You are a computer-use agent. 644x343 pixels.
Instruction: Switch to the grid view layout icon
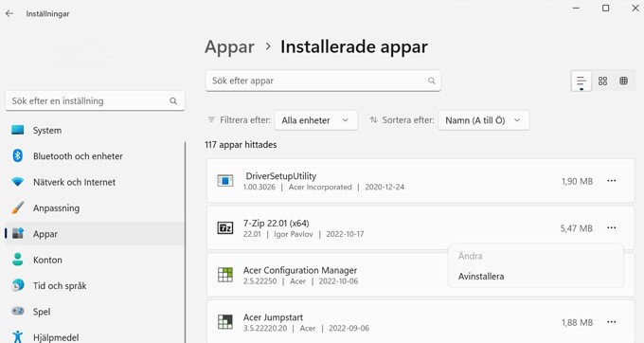click(x=602, y=81)
